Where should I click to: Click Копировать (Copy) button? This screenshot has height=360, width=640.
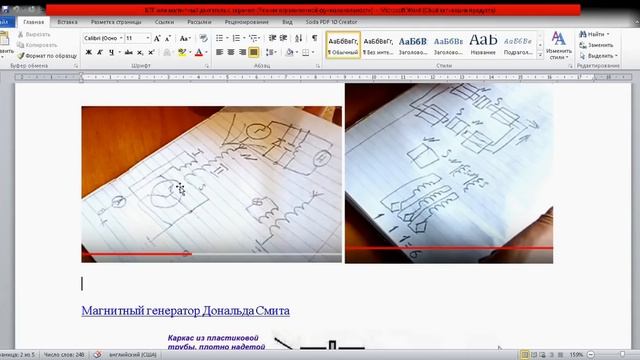point(38,45)
